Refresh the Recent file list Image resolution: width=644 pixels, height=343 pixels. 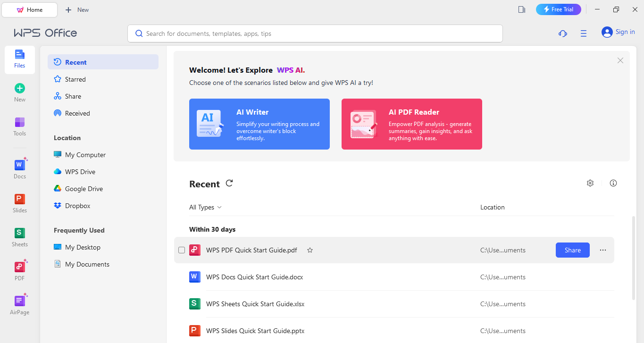pyautogui.click(x=229, y=183)
